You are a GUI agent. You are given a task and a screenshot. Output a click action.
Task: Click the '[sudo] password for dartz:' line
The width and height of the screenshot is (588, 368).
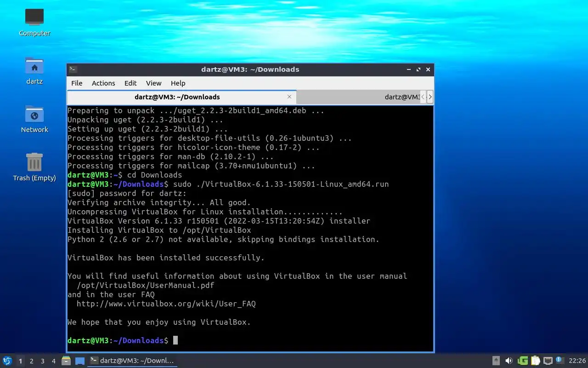pos(127,193)
